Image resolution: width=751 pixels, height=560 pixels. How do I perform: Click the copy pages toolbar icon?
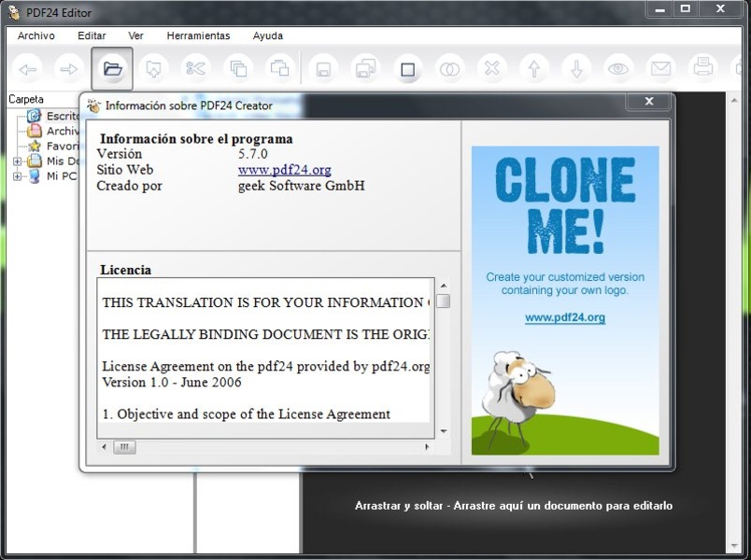[238, 69]
